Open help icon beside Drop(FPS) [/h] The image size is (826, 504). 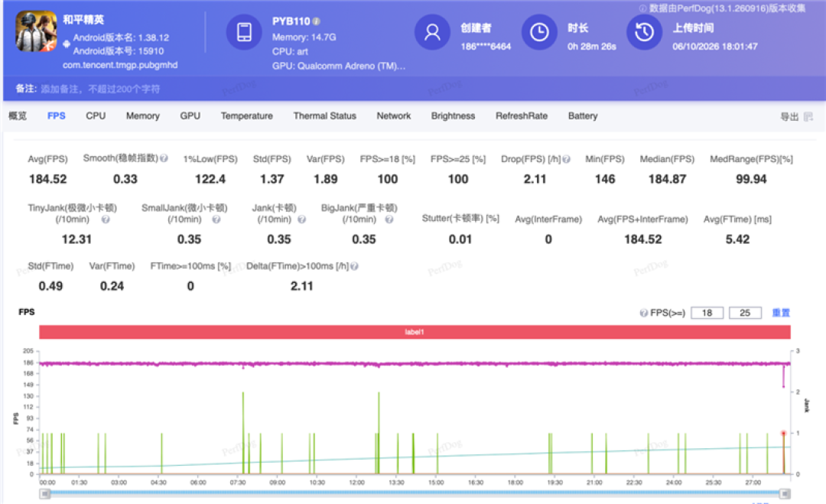click(566, 159)
